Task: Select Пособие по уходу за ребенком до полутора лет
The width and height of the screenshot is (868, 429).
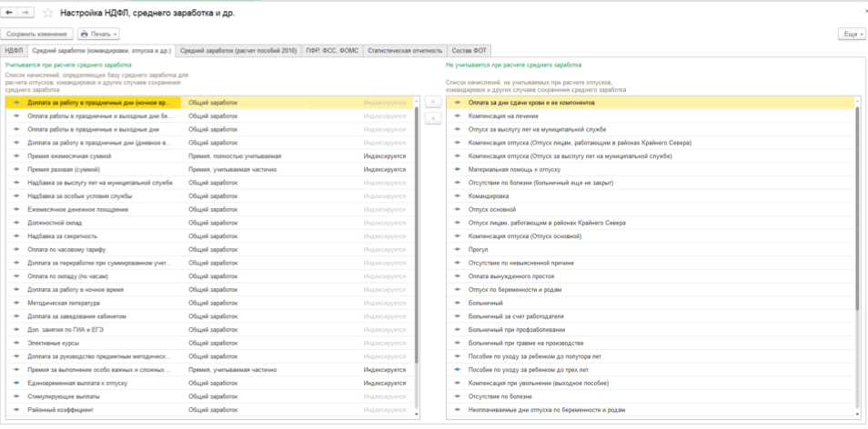Action: tap(650, 356)
